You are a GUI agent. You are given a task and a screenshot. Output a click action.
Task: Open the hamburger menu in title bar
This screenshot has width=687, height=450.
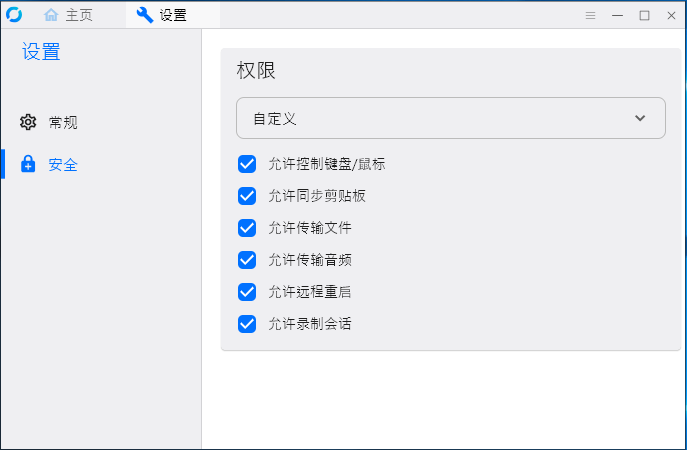(x=590, y=15)
